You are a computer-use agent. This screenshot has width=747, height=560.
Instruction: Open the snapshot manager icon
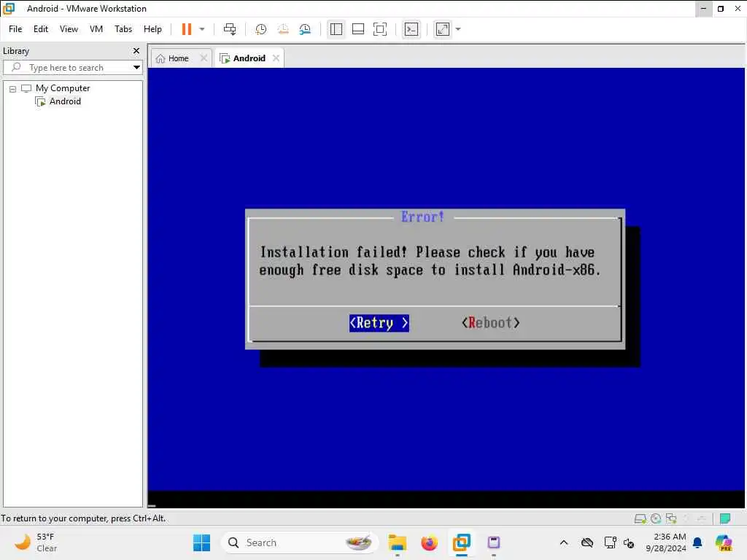305,29
